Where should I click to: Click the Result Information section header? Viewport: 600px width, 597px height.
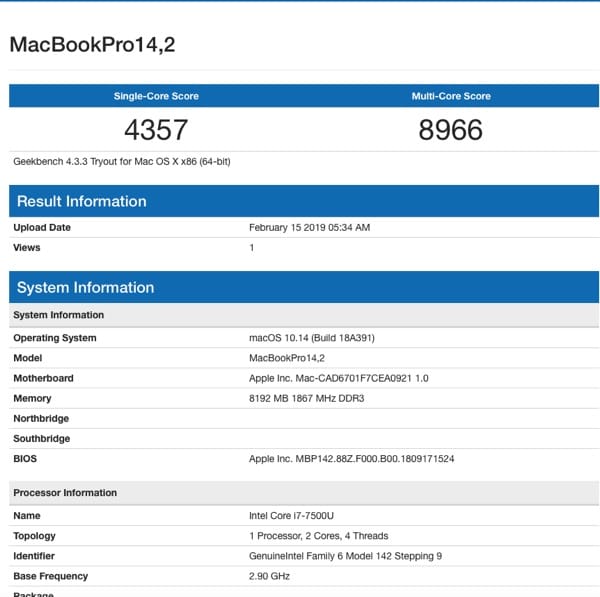pos(82,201)
